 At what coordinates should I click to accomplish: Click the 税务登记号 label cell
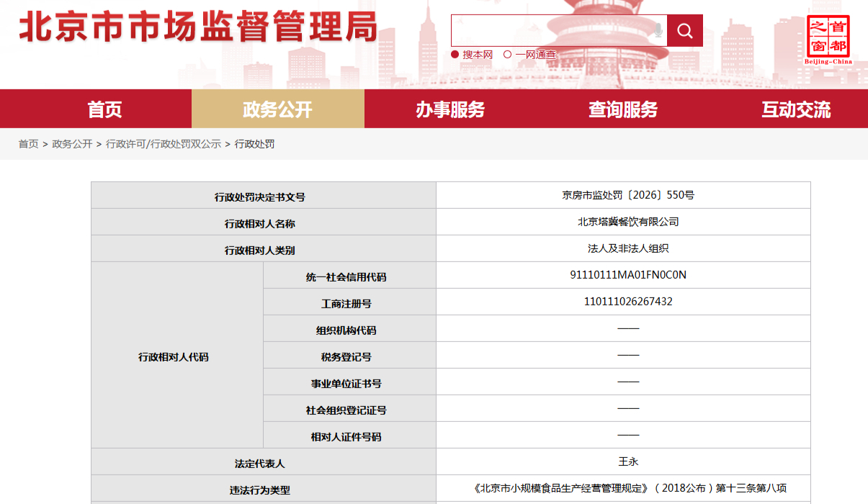coord(350,356)
